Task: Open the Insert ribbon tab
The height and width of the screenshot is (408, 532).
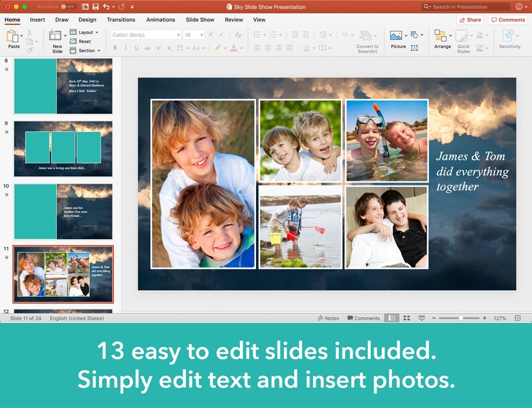Action: [x=38, y=19]
